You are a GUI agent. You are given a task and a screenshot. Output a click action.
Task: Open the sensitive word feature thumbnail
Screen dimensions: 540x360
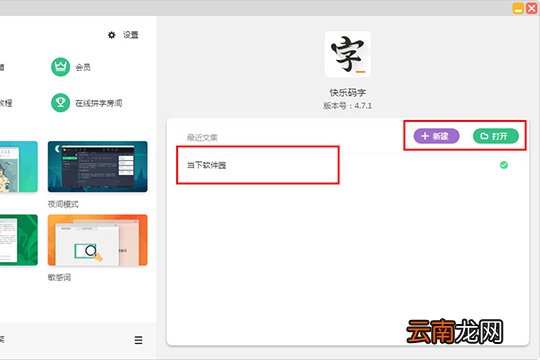(97, 240)
